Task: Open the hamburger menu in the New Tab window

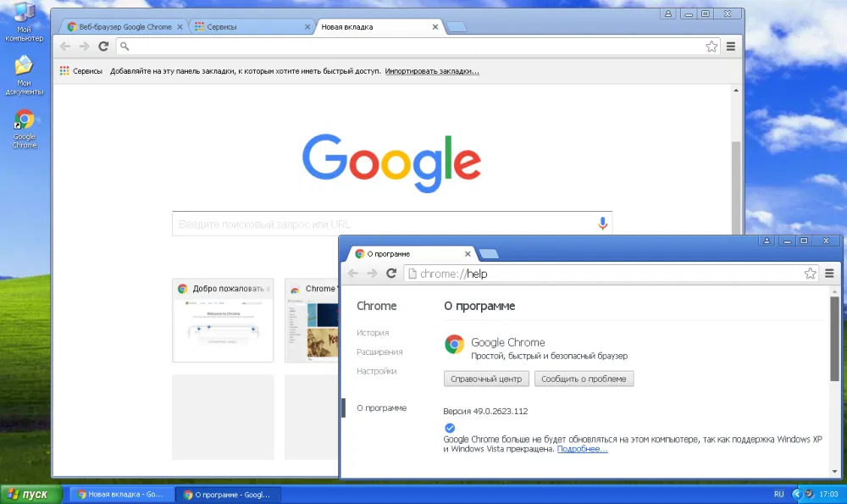Action: [x=731, y=47]
